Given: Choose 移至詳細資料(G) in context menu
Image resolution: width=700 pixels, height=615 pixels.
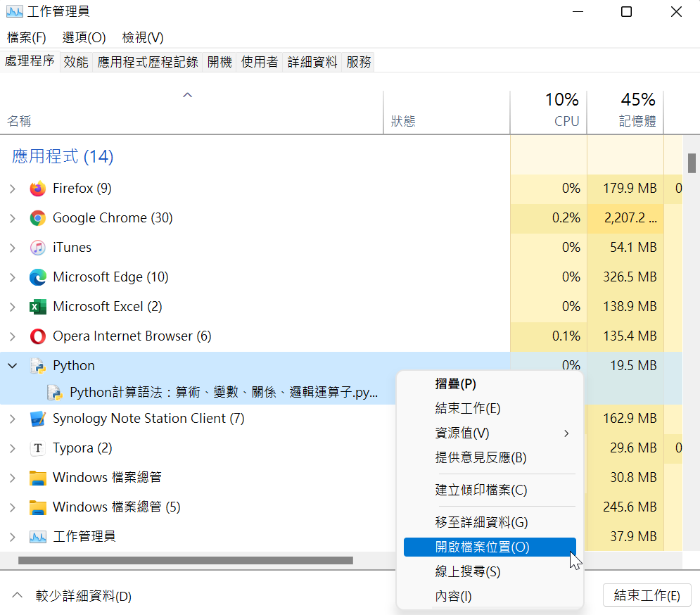Looking at the screenshot, I should (490, 522).
